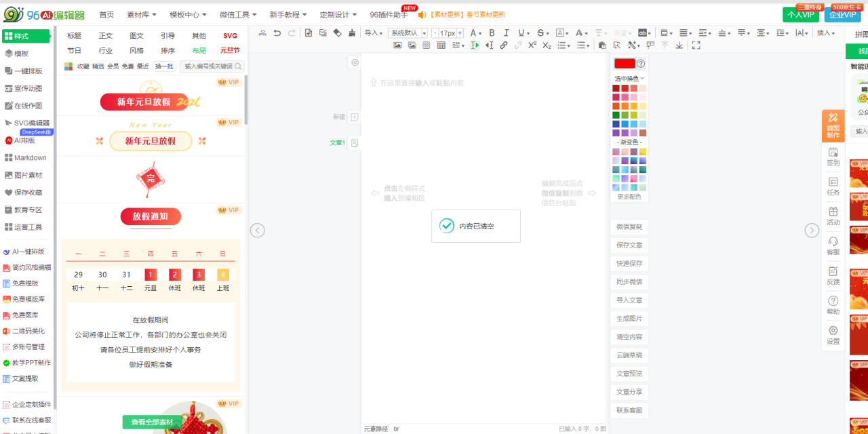
Task: Click the insert hyperlink chain icon
Action: 503,45
